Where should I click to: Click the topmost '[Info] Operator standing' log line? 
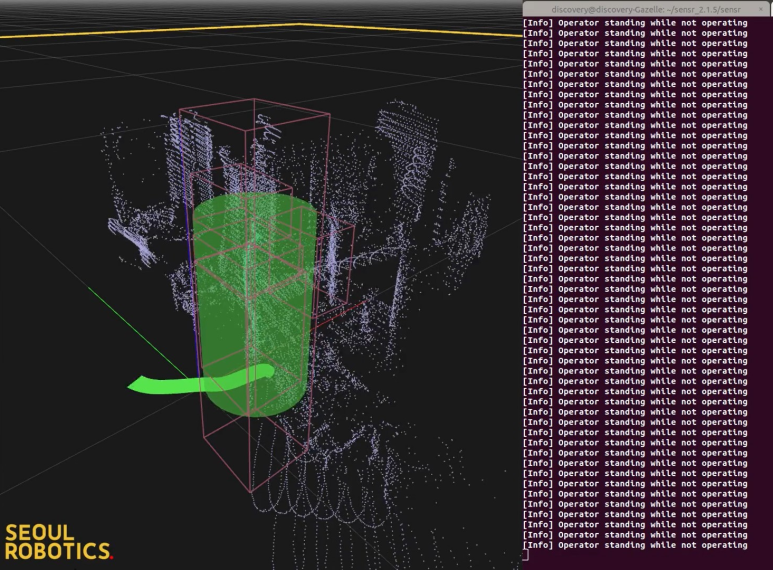tap(635, 23)
